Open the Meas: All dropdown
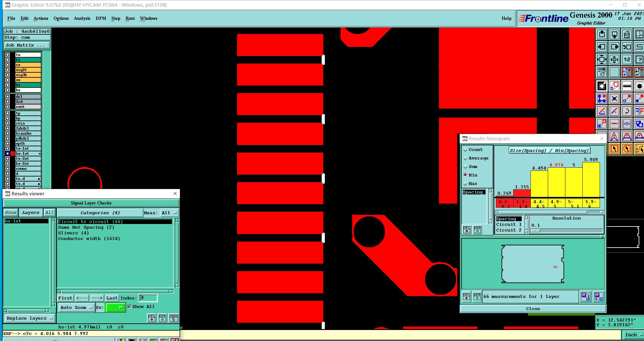This screenshot has width=644, height=341. pos(169,213)
